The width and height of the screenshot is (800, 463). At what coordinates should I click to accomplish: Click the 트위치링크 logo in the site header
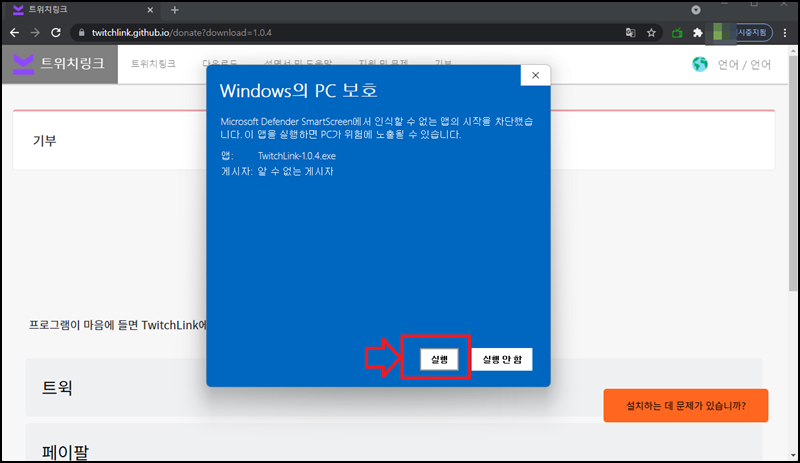pyautogui.click(x=60, y=64)
